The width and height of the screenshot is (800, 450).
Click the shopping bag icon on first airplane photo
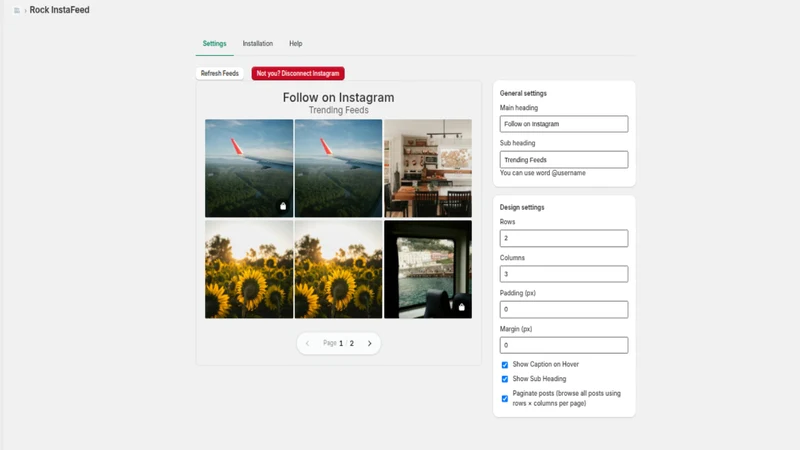click(x=283, y=206)
